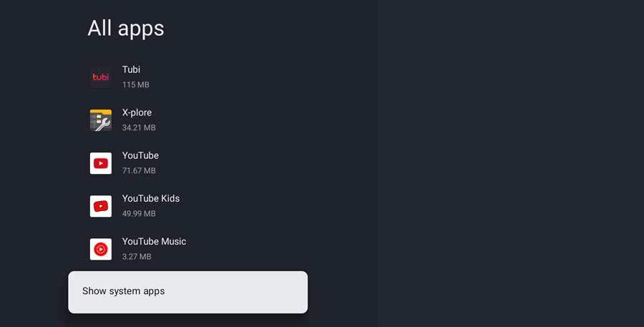Click the blank right-hand preview panel
The height and width of the screenshot is (327, 644).
[x=511, y=163]
